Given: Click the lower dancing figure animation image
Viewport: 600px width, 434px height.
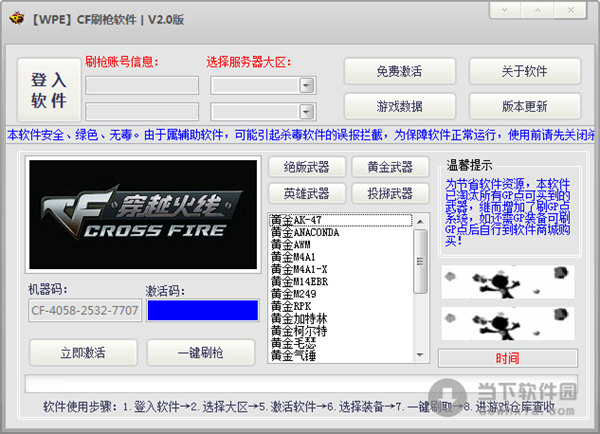Looking at the screenshot, I should 508,323.
